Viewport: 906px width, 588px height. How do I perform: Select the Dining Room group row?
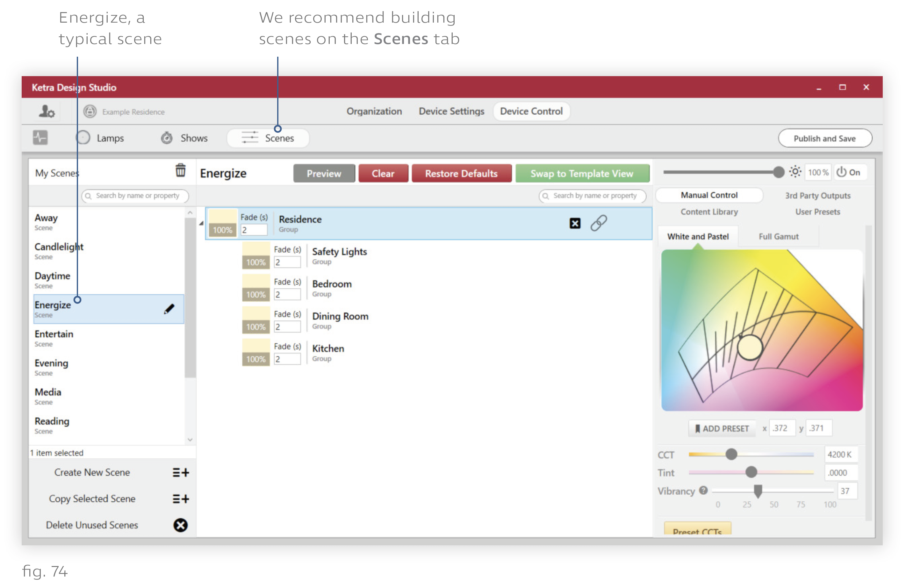point(445,320)
